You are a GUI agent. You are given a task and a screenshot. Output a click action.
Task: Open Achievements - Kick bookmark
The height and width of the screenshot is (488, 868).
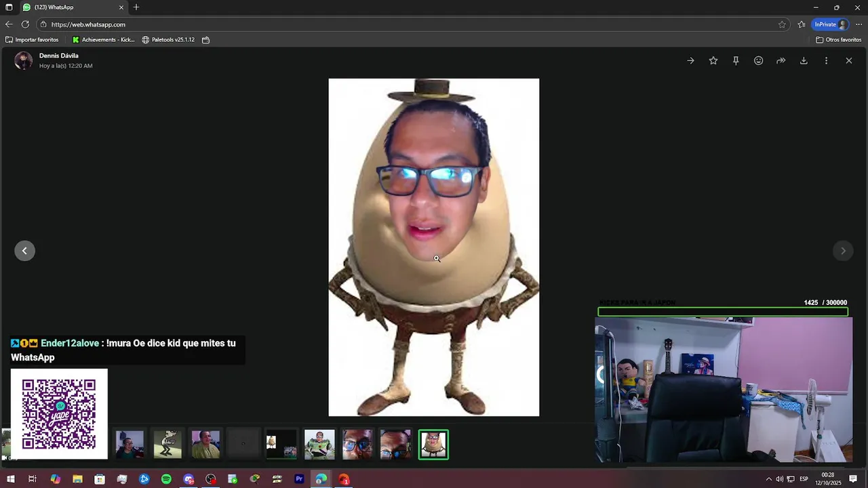(x=103, y=40)
